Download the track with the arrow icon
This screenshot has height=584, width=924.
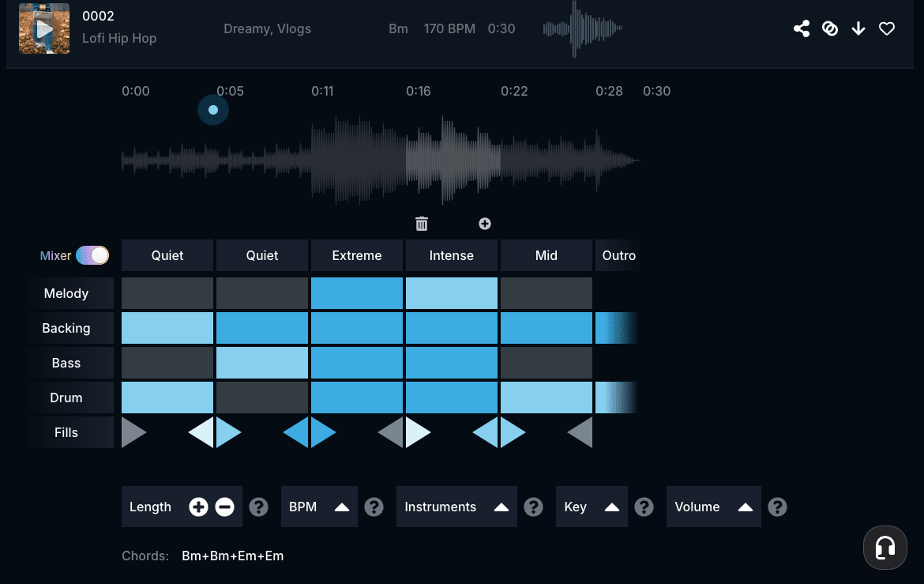coord(858,28)
